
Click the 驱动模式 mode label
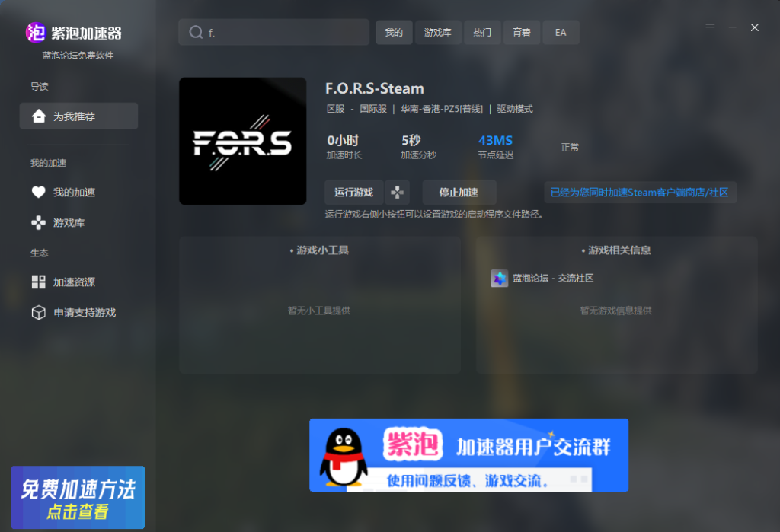point(515,109)
